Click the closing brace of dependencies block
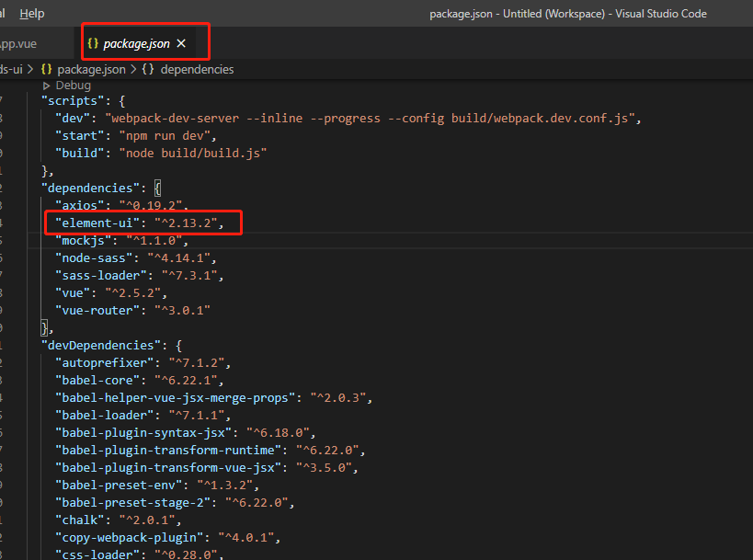753x560 pixels. pyautogui.click(x=45, y=328)
